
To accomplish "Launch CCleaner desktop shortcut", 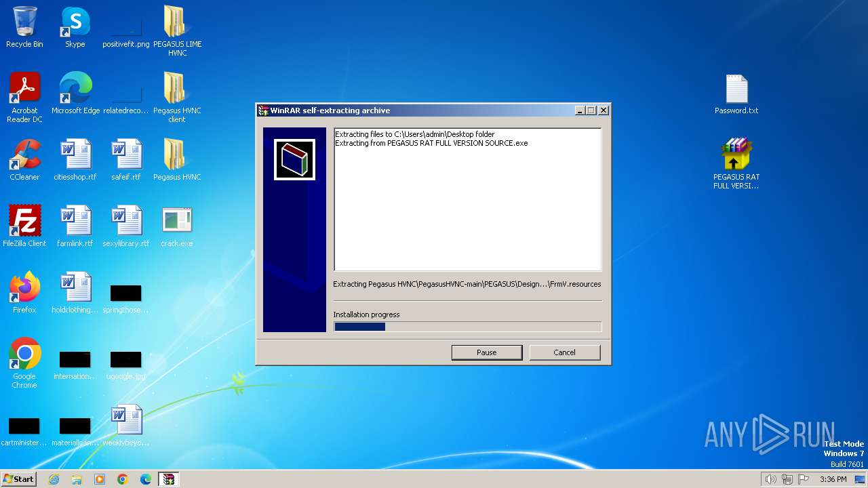I will pyautogui.click(x=24, y=160).
